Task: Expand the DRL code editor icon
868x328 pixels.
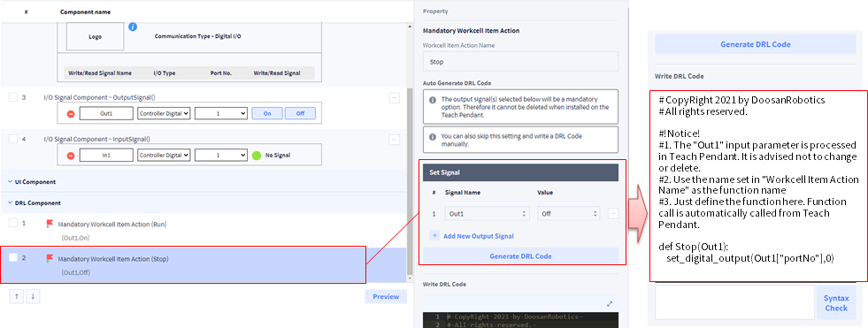Action: click(610, 303)
